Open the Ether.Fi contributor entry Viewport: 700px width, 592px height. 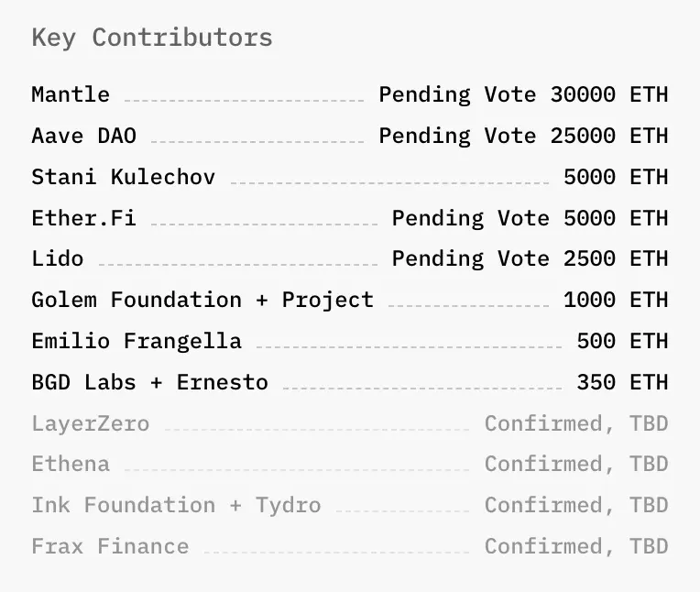(83, 218)
